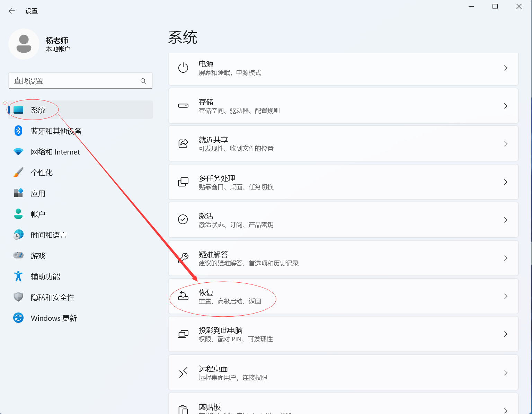This screenshot has height=414, width=532.
Task: Click the gamepad icon for 游戏
Action: point(18,255)
